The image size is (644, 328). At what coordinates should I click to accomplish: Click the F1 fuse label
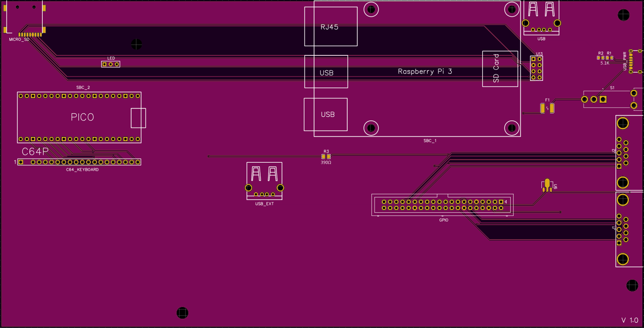547,100
